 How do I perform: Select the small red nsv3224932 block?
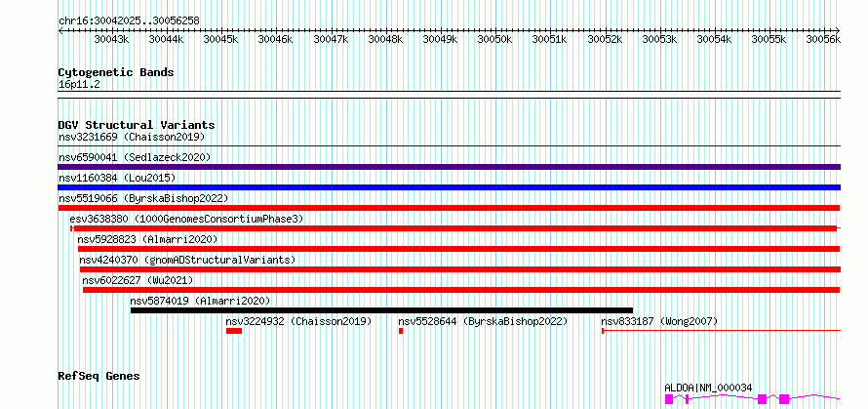[x=234, y=331]
